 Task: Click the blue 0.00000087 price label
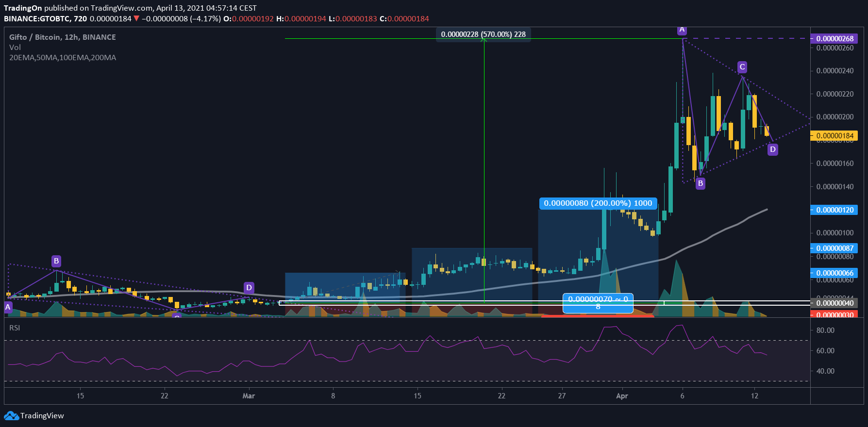tap(835, 248)
